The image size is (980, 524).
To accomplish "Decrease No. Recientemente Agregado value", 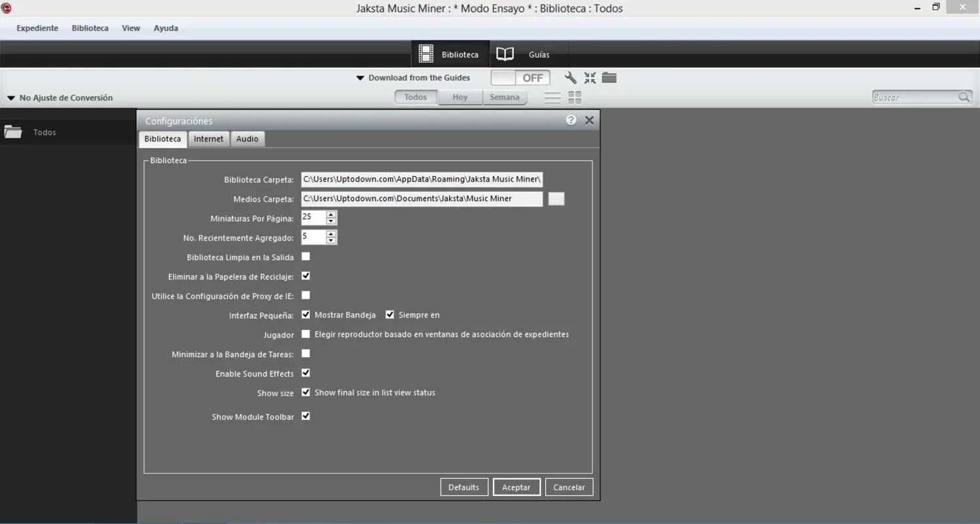I will click(331, 240).
